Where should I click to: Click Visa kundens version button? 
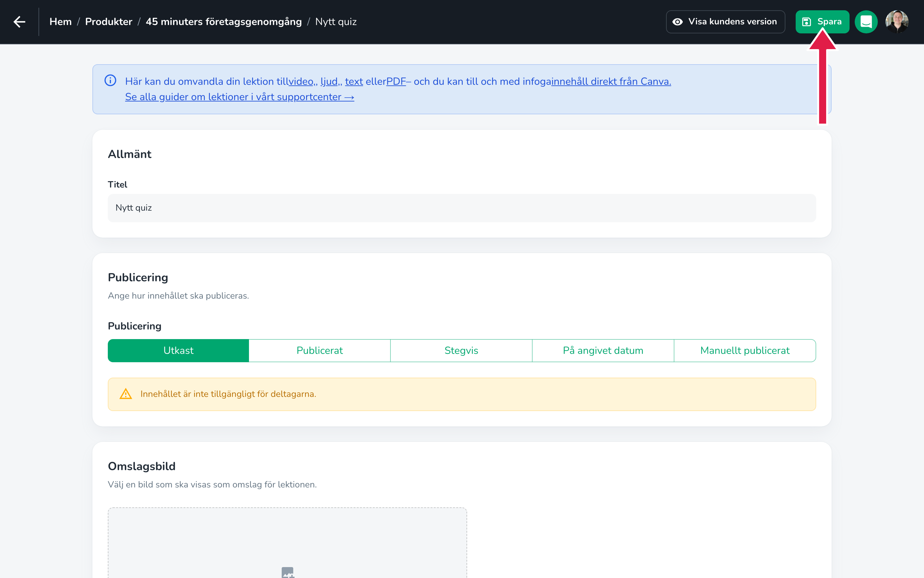[725, 22]
